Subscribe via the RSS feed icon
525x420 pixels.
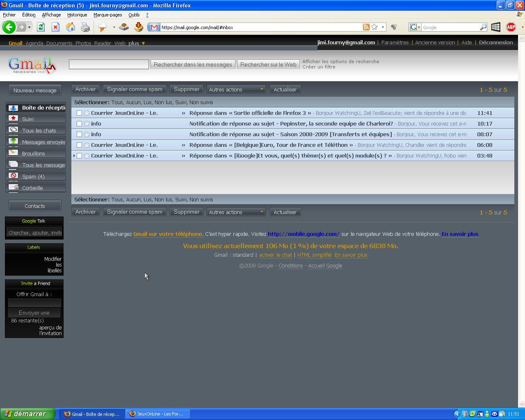[x=366, y=27]
